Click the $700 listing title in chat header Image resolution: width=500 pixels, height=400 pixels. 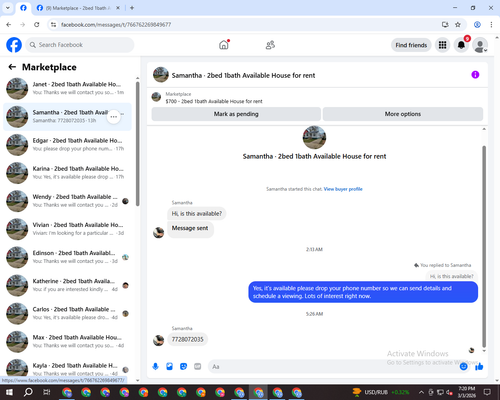(x=214, y=101)
